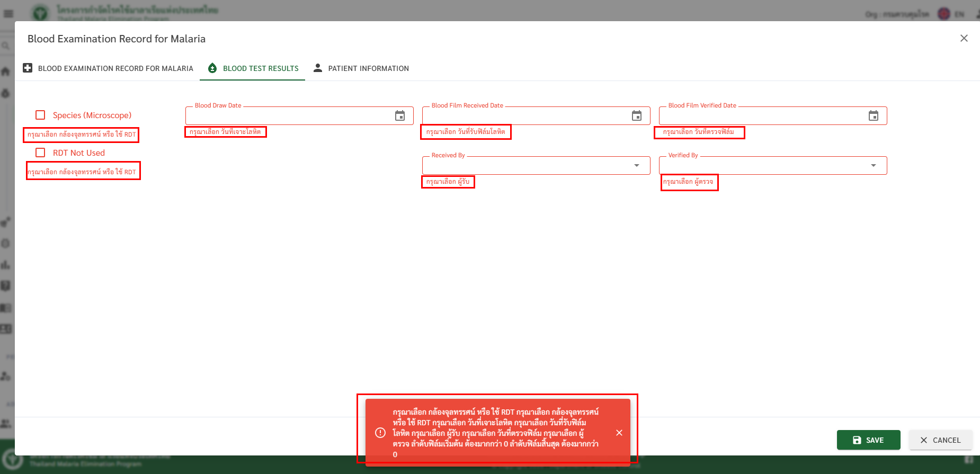Click into the Blood Film Received Date field

524,115
